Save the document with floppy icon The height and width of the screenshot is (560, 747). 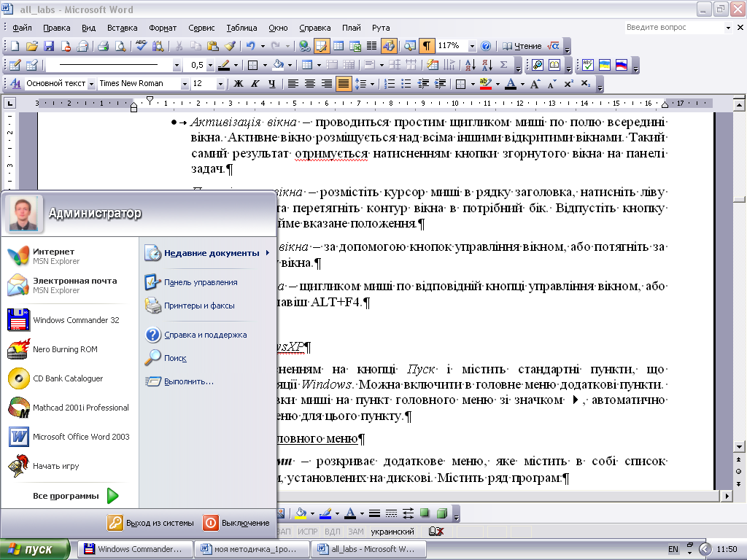coord(49,46)
